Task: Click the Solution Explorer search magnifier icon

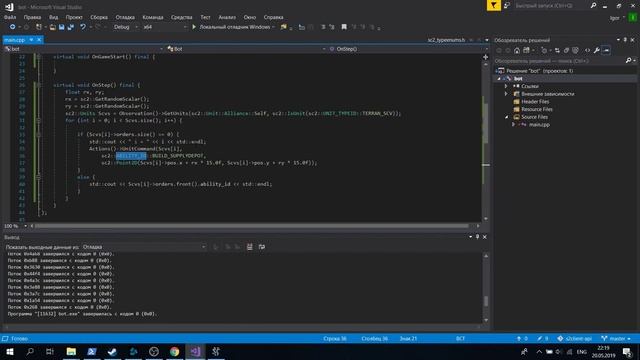Action: click(628, 61)
